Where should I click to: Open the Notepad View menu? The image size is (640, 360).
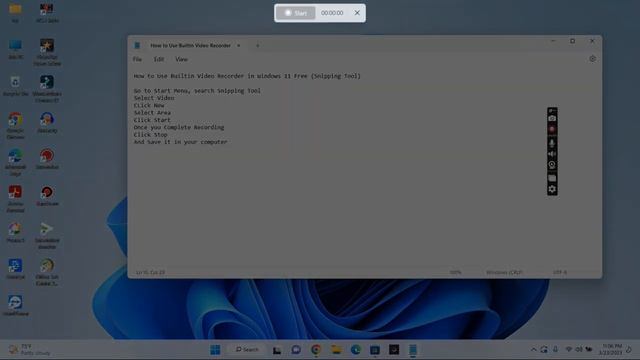181,59
